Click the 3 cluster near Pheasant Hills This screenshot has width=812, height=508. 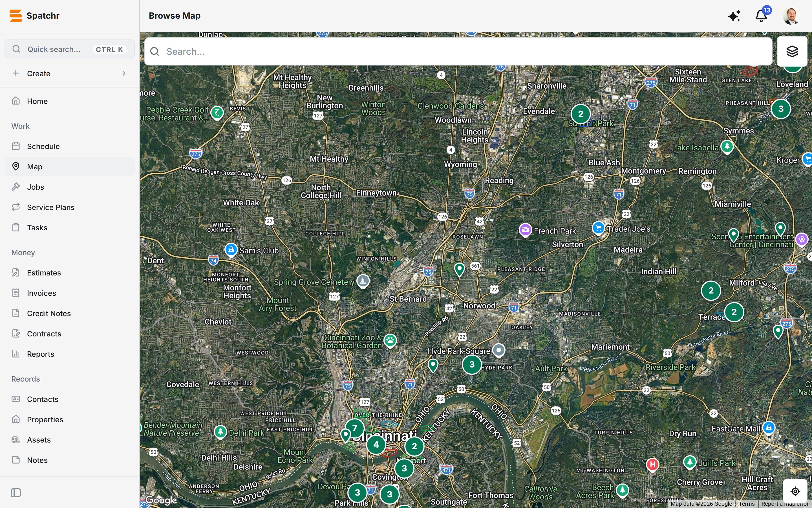point(781,109)
